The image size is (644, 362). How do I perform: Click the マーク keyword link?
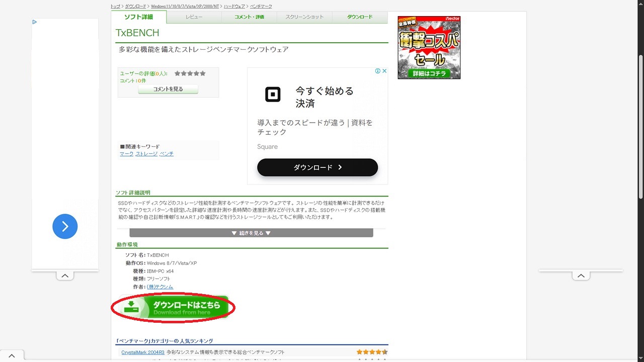coord(126,154)
